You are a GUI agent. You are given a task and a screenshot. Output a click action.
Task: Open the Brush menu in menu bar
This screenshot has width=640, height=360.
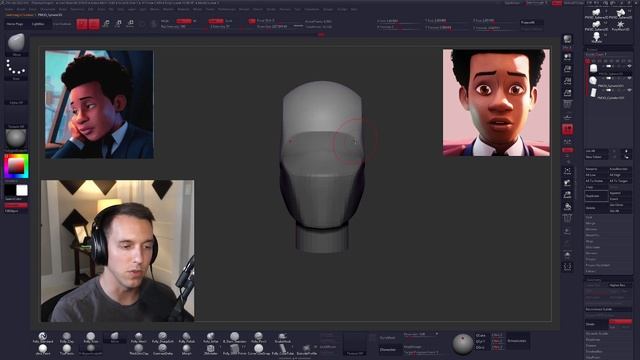point(21,9)
